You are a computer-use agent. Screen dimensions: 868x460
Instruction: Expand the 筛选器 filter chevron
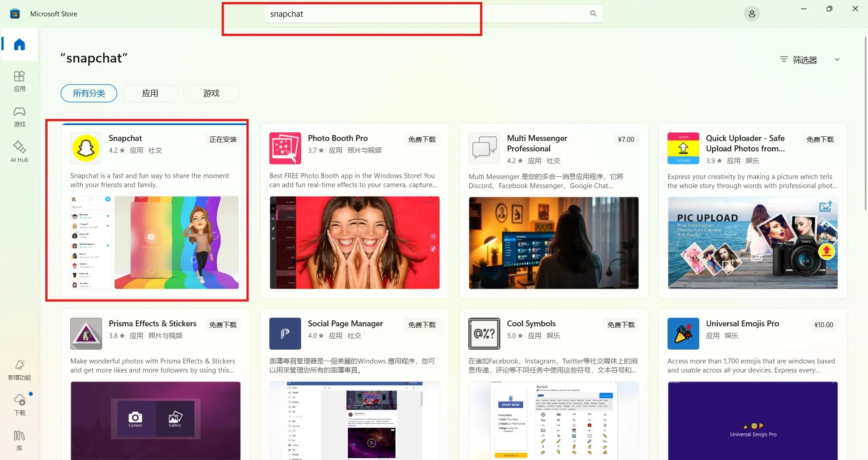pyautogui.click(x=837, y=60)
